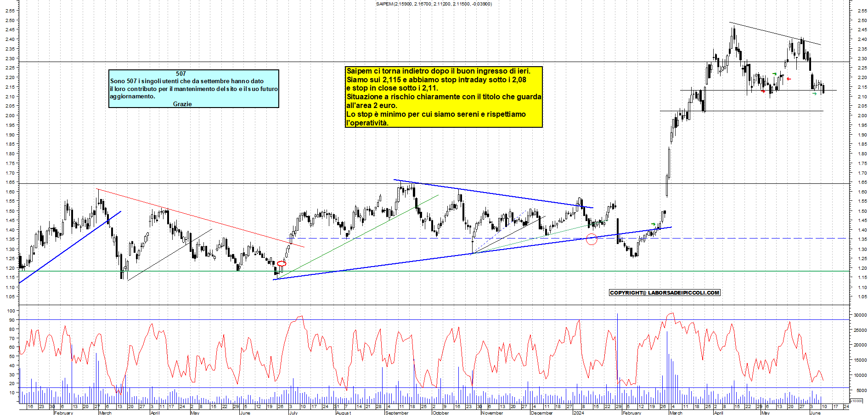The width and height of the screenshot is (868, 415).
Task: Click 1.65 on the left-hand price scale
Action: [x=10, y=182]
